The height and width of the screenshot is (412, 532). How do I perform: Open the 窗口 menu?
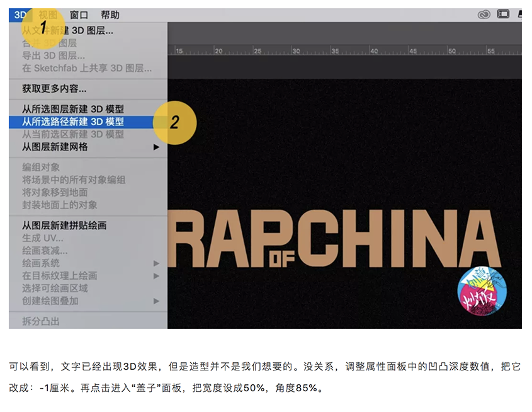[79, 15]
